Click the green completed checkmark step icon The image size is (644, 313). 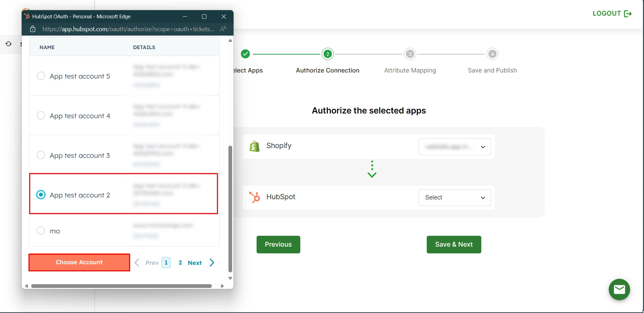tap(245, 54)
